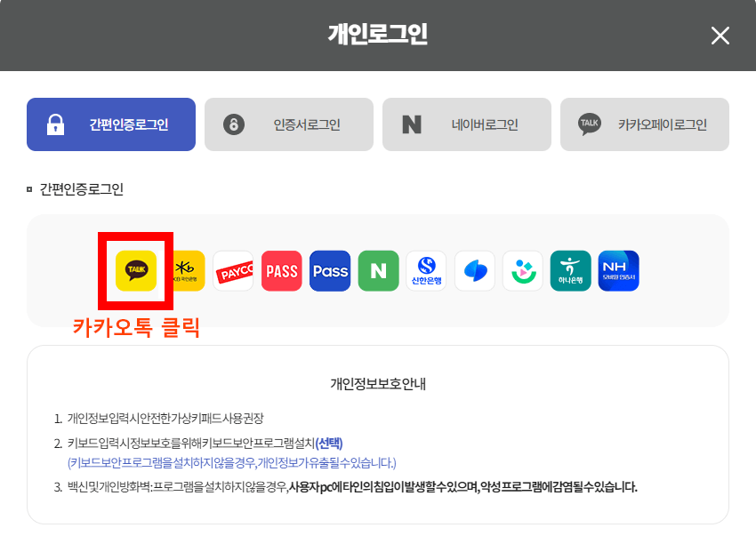This screenshot has height=536, width=756.
Task: Select the 간편인증로그인 button
Action: coord(110,124)
